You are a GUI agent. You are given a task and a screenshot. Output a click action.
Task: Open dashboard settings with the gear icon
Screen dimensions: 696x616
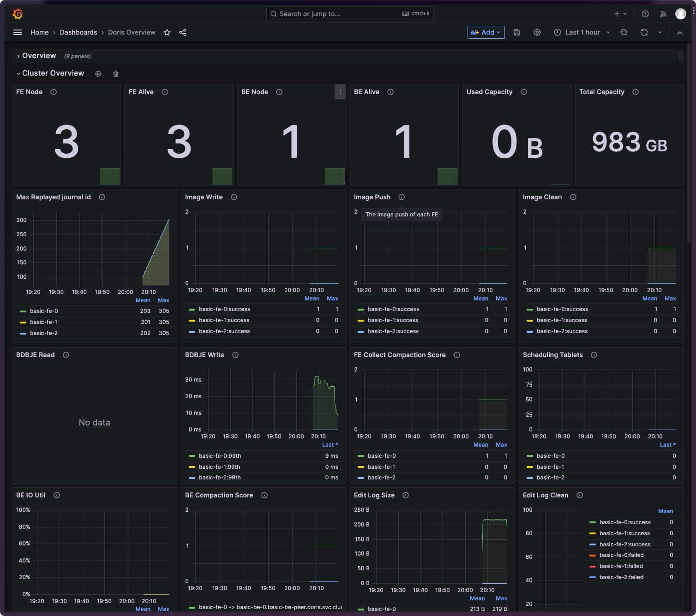[x=537, y=32]
